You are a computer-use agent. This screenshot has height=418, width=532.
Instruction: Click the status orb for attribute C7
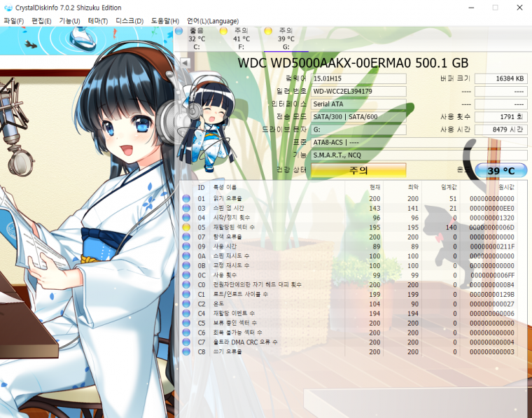[x=186, y=342]
